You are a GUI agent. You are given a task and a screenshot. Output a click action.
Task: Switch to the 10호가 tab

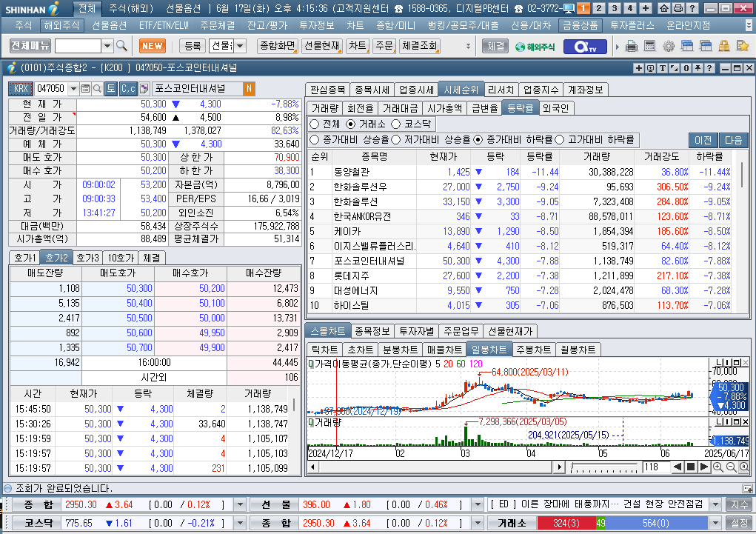click(120, 258)
